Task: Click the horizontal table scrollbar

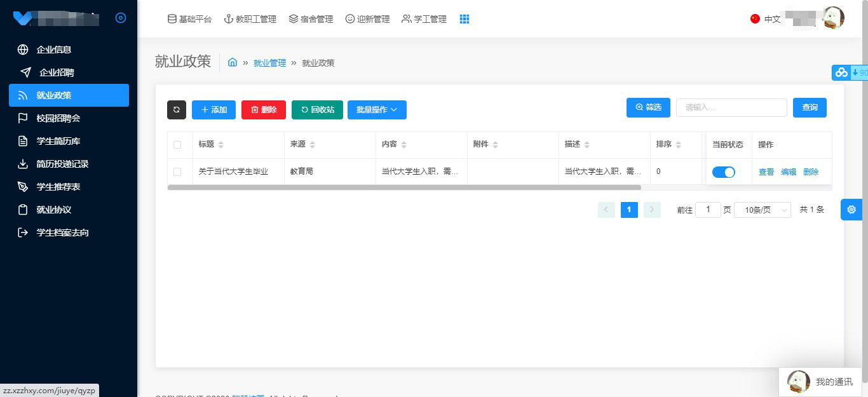Action: tap(404, 187)
